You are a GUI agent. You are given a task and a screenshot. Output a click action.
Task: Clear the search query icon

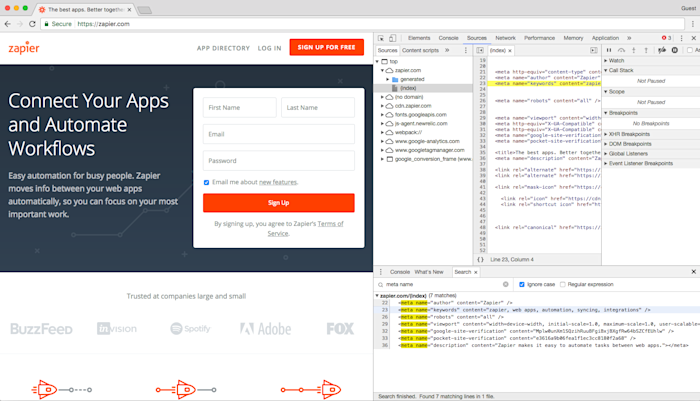coord(505,284)
